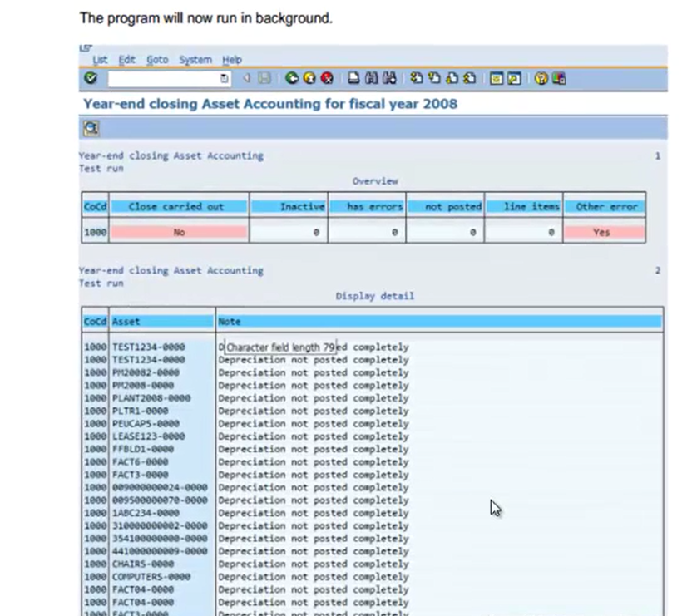The height and width of the screenshot is (616, 687).
Task: Click the Next Page icon
Action: point(452,78)
